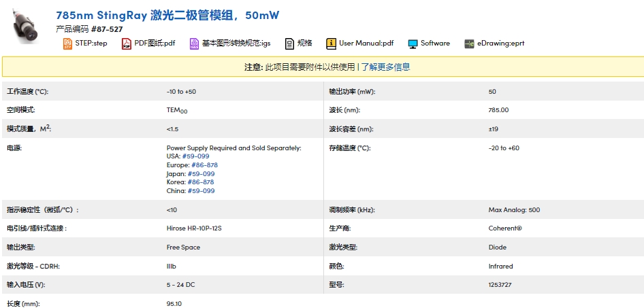Click the connector value Hirose HR-10P-12S
The image size is (644, 308).
194,228
